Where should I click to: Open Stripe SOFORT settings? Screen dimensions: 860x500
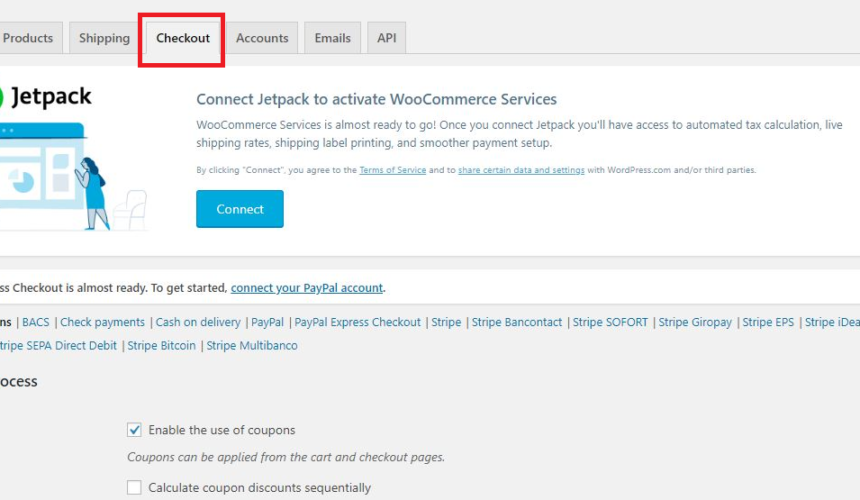(x=610, y=322)
